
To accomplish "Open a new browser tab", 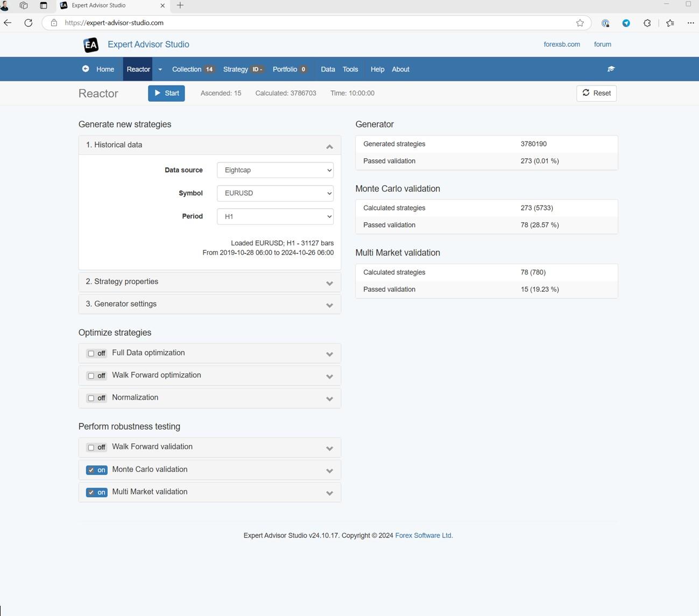I will 180,5.
